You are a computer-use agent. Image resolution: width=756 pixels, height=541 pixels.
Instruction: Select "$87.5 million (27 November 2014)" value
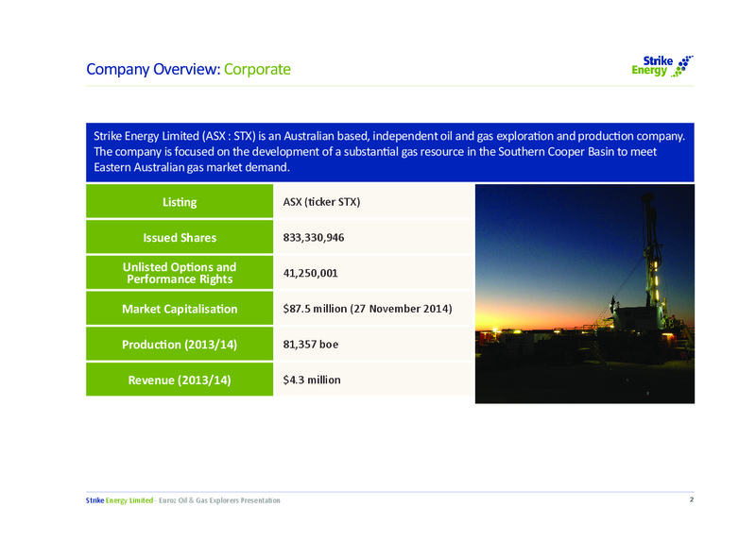coord(368,309)
